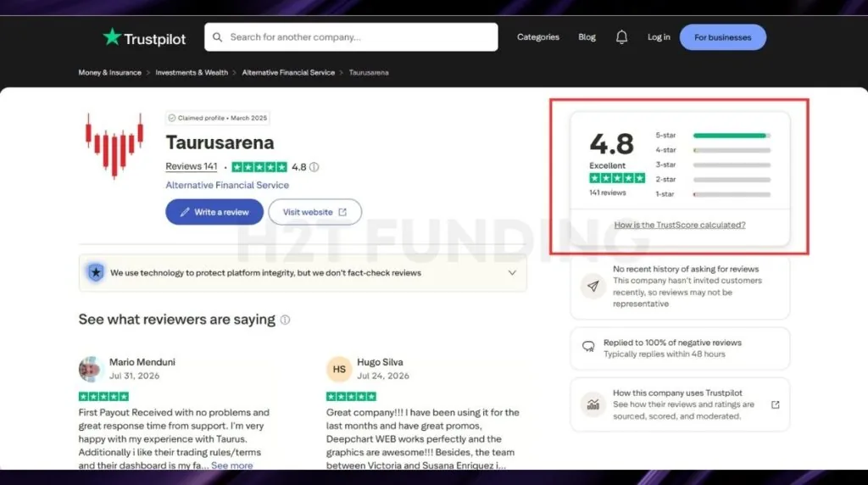
Task: Click Mario Menduni's profile avatar
Action: point(90,369)
